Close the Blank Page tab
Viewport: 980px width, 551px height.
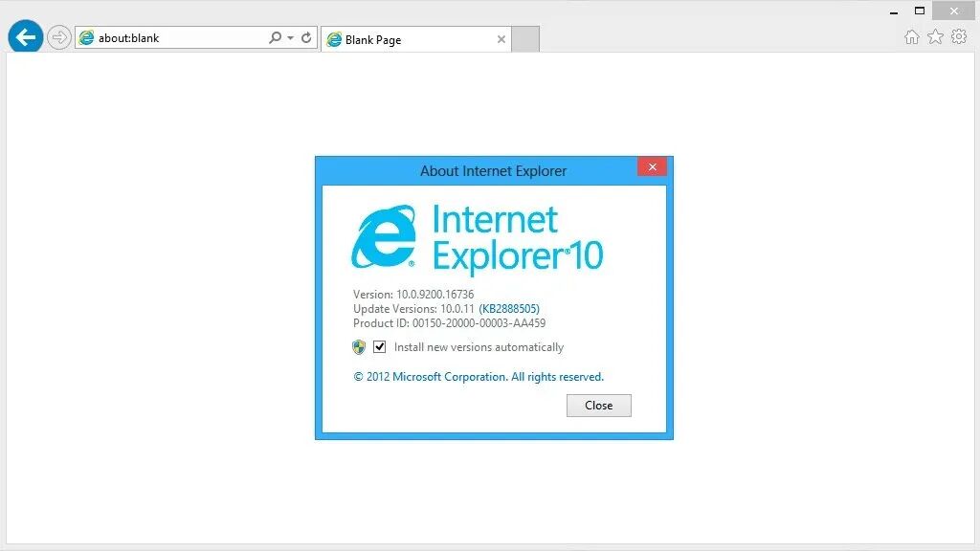501,39
